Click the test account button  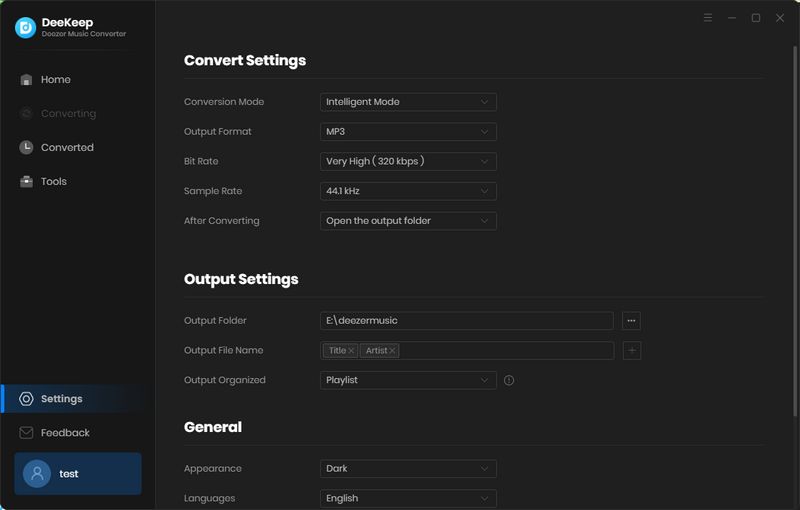click(78, 474)
